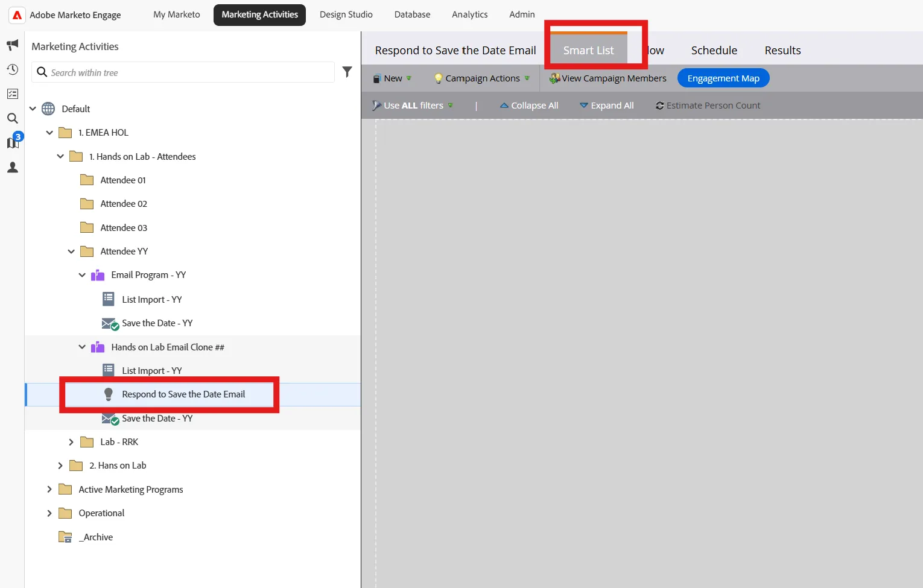The height and width of the screenshot is (588, 923).
Task: Select the Smart List tab
Action: pos(589,49)
